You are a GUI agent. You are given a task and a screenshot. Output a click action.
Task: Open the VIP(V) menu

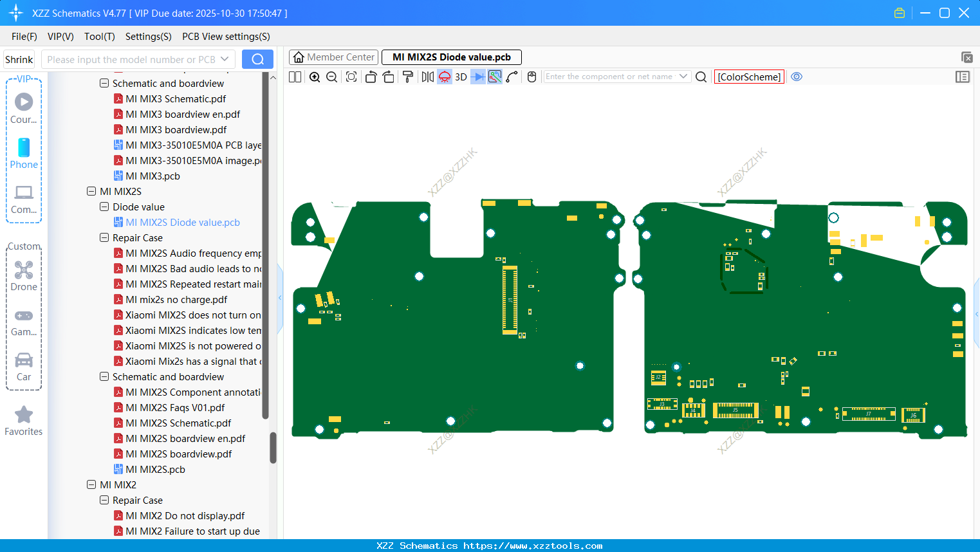60,37
